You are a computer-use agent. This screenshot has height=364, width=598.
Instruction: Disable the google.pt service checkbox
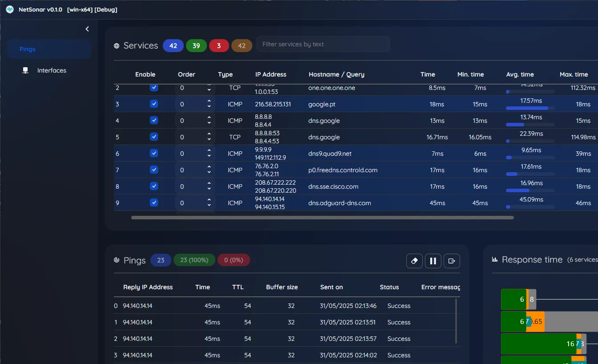154,104
